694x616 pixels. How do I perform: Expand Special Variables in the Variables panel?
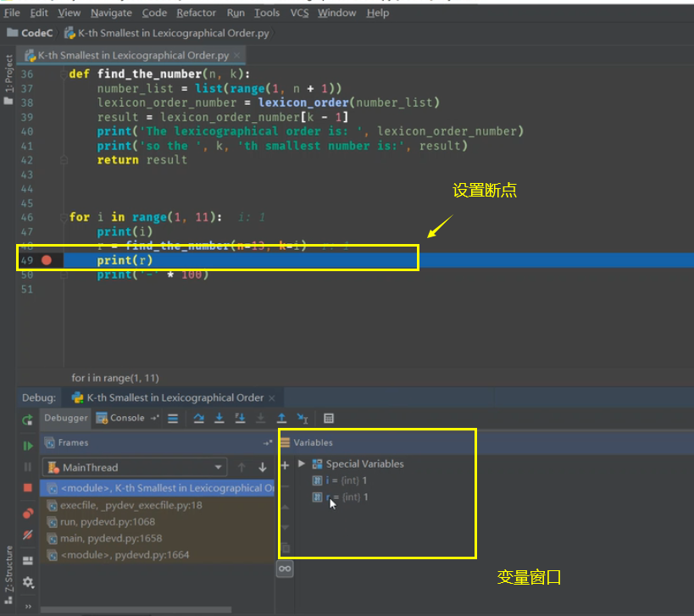tap(303, 463)
